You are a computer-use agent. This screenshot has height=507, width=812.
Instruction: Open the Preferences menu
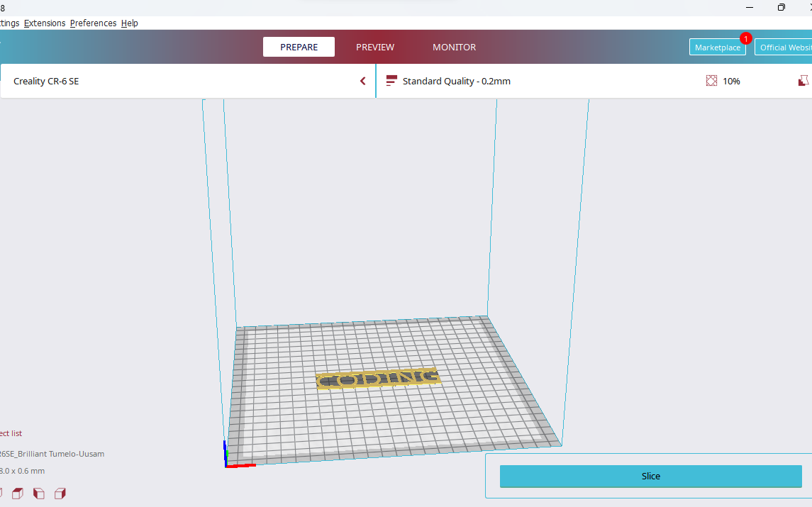(92, 23)
